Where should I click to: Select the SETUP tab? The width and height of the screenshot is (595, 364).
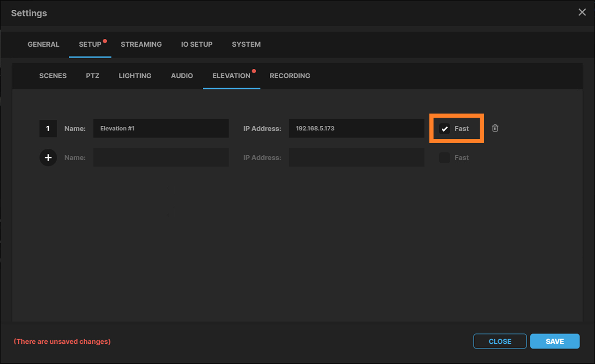tap(90, 44)
